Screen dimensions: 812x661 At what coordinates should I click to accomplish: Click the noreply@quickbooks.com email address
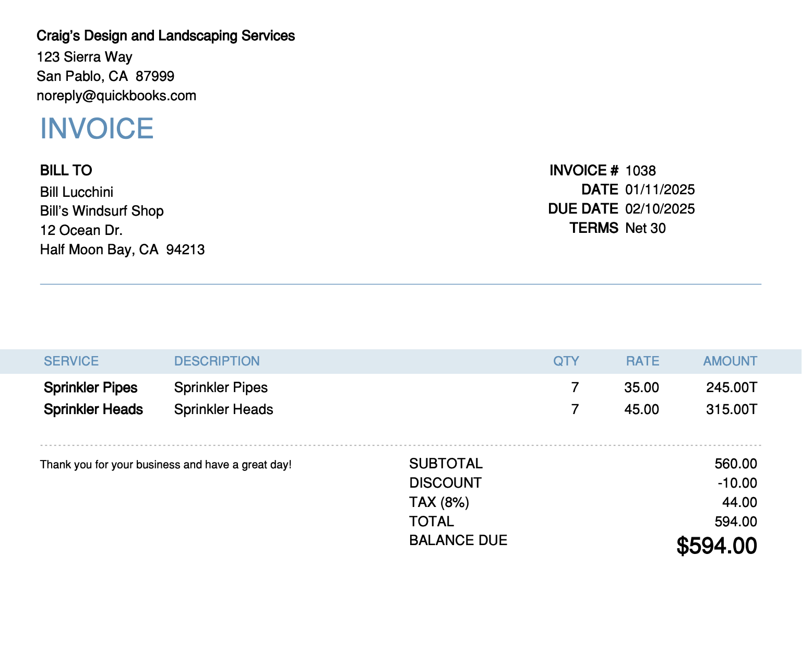pyautogui.click(x=116, y=96)
